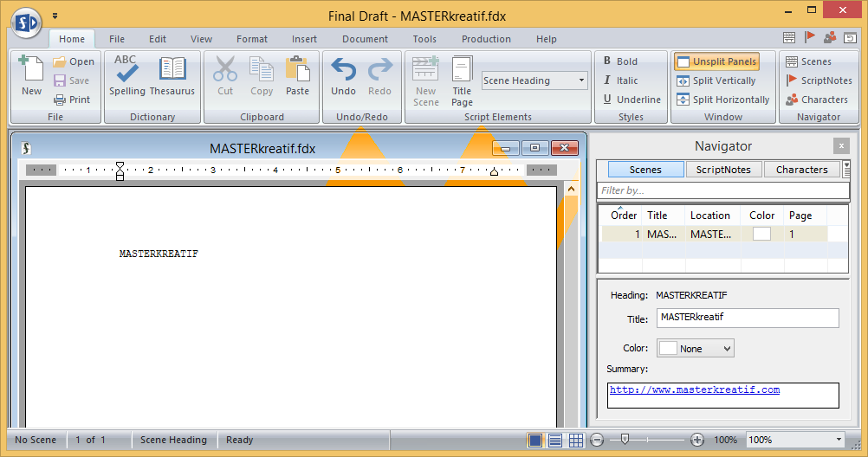Click the right margin marker on the ruler
Image resolution: width=868 pixels, height=457 pixels.
click(x=494, y=171)
